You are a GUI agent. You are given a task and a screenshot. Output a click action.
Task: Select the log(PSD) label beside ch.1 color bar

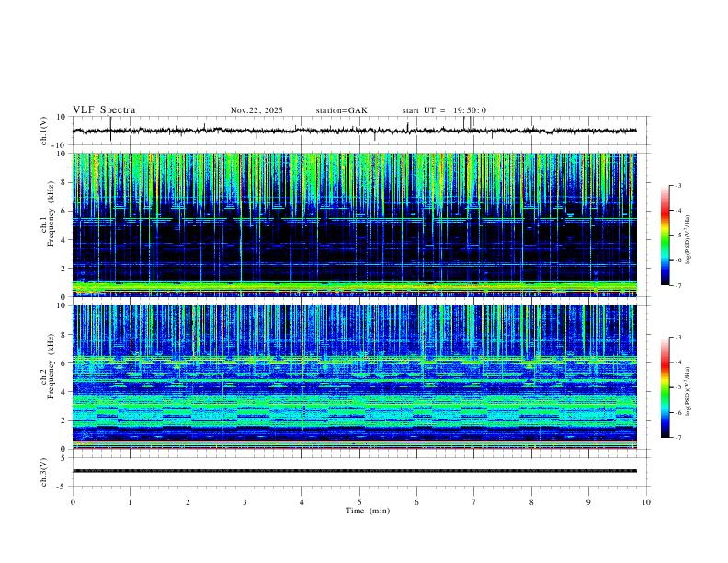click(x=688, y=240)
